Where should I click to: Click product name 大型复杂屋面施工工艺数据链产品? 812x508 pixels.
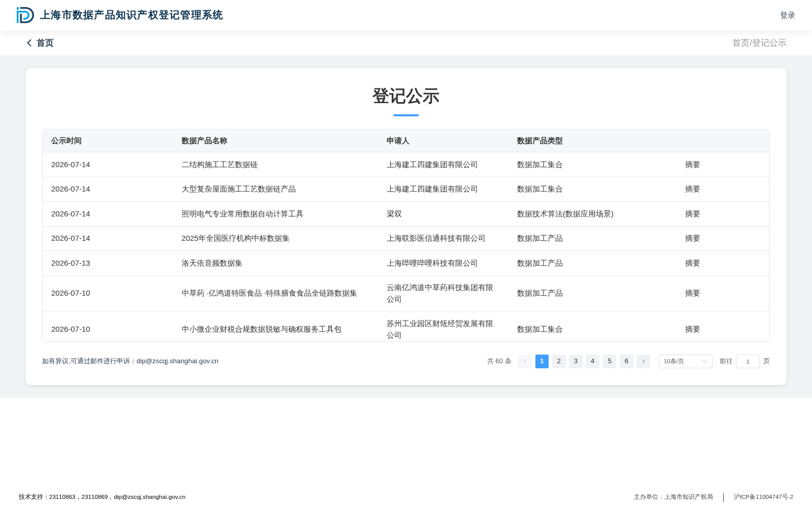tap(239, 189)
